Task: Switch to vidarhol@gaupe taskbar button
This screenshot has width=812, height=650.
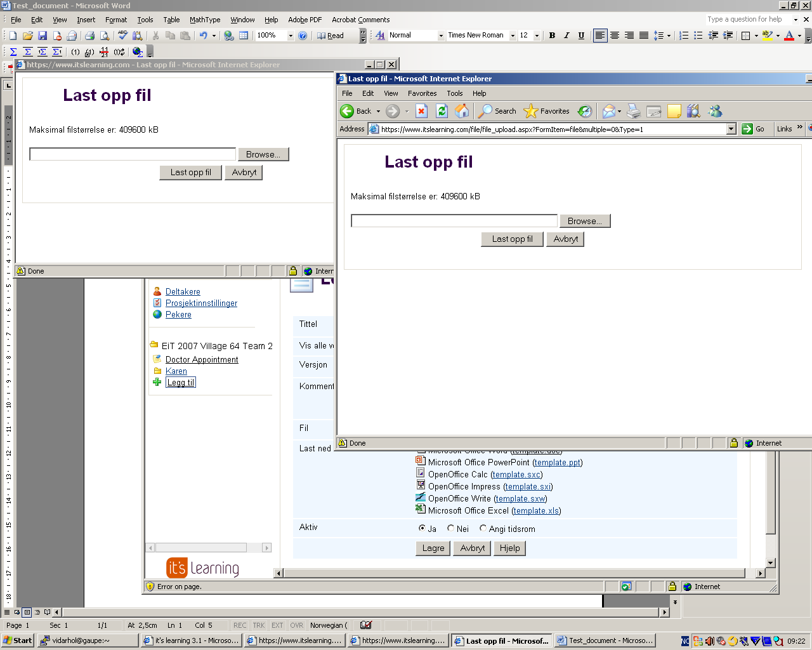Action: [88, 640]
